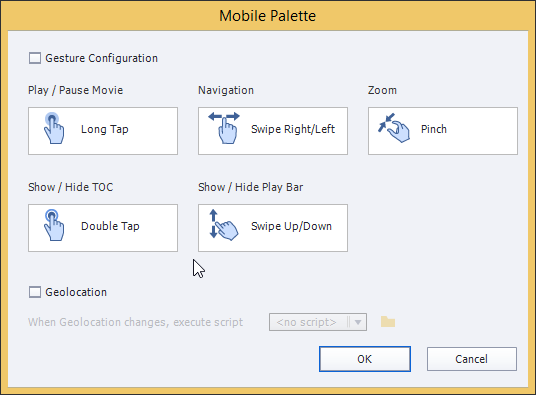536x395 pixels.
Task: Dismiss dialog with Cancel button
Action: click(471, 359)
